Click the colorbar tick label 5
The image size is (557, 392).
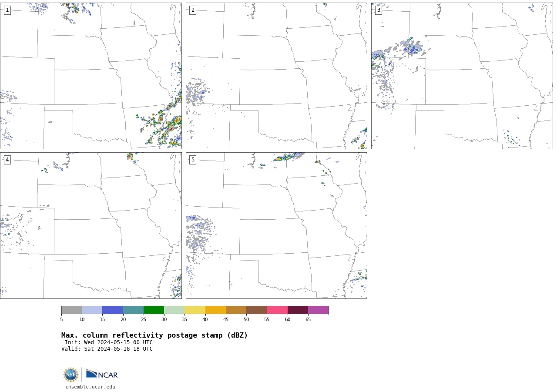point(61,320)
